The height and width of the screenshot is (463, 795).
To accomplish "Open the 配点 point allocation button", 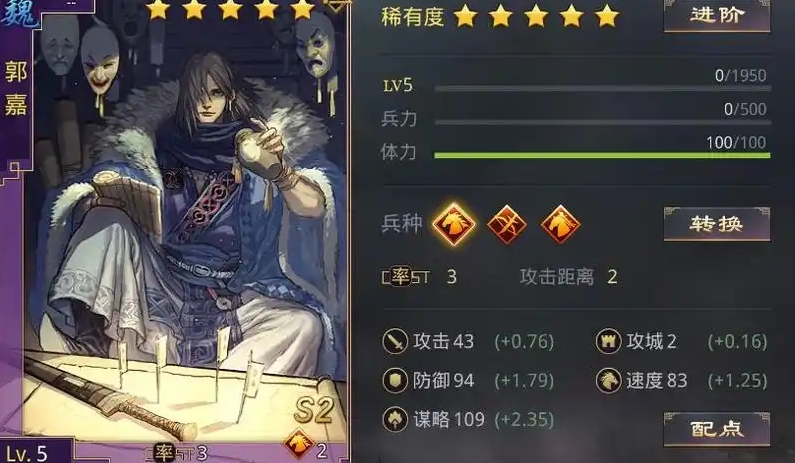I will (x=717, y=429).
